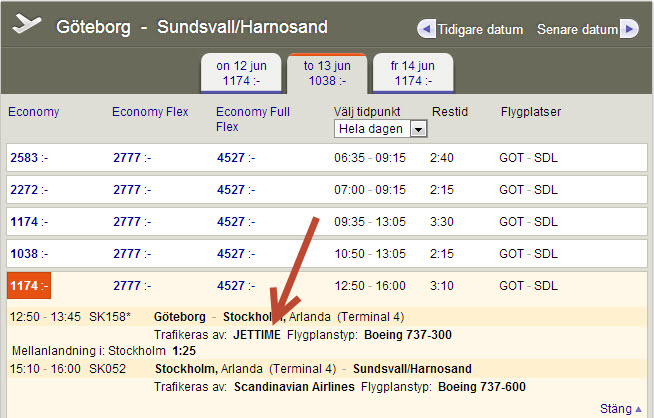
Task: Click the airplane logo icon
Action: point(27,24)
